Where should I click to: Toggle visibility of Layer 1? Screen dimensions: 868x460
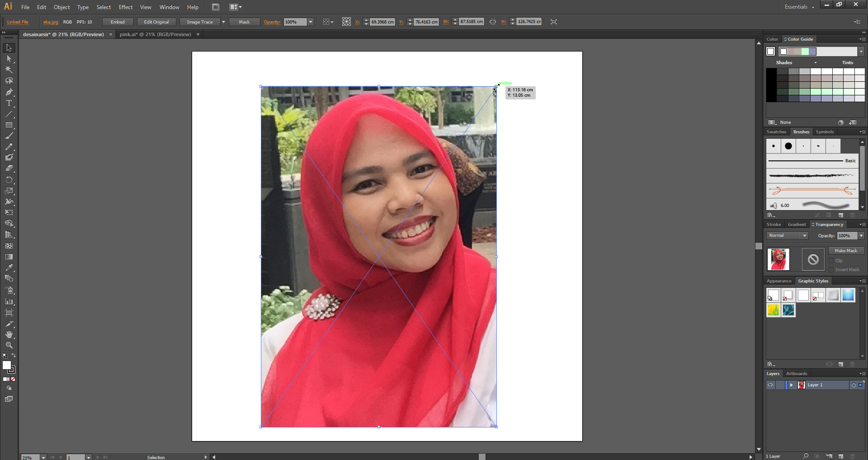click(x=770, y=385)
